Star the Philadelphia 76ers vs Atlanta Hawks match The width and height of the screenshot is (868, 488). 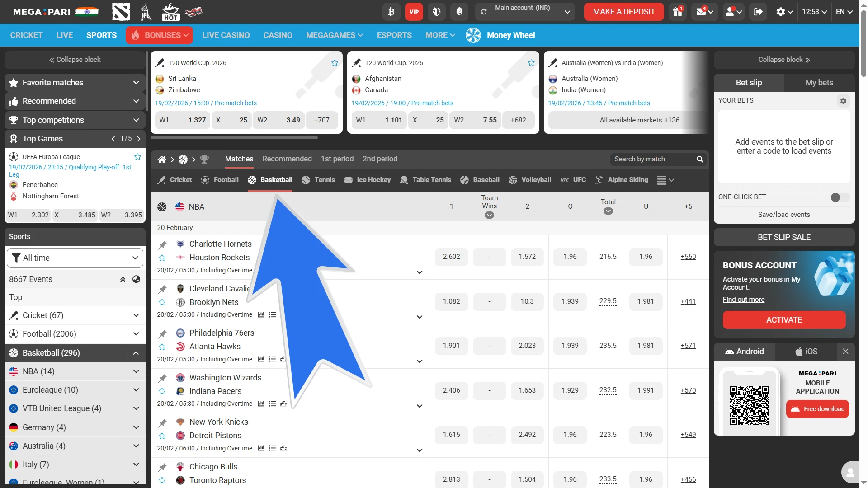162,347
